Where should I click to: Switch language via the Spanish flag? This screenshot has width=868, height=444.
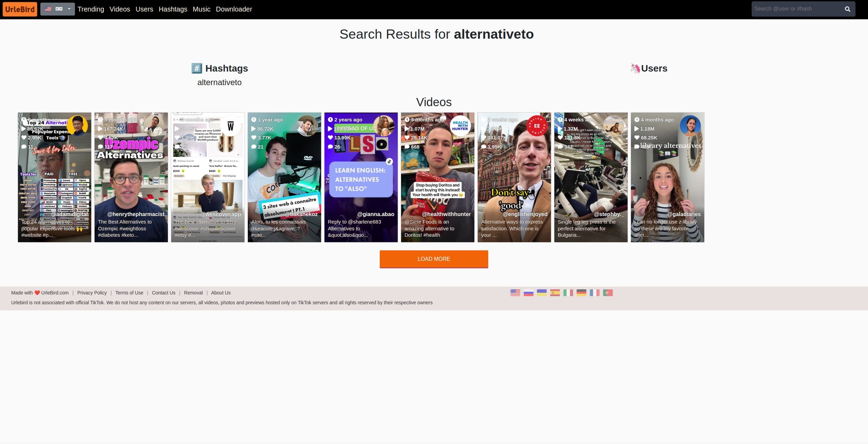click(x=555, y=292)
